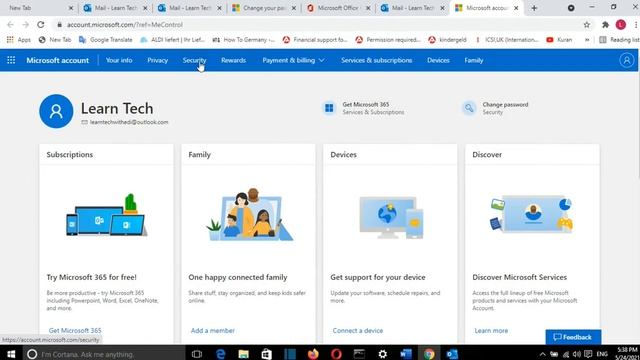Viewport: 640px width, 360px height.
Task: Open the Family navigation tab
Action: click(473, 60)
